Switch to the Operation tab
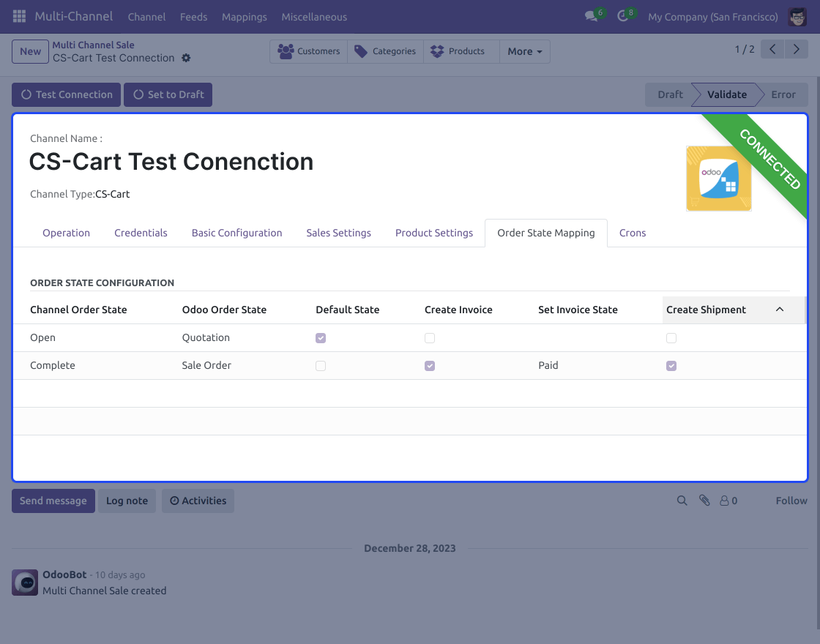Viewport: 820px width, 644px height. coord(67,233)
